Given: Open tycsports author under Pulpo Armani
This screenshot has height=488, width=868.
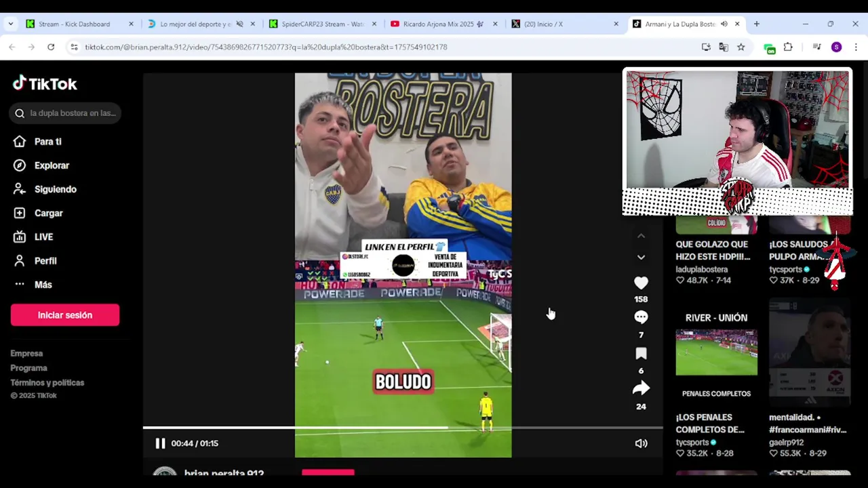Looking at the screenshot, I should point(785,269).
